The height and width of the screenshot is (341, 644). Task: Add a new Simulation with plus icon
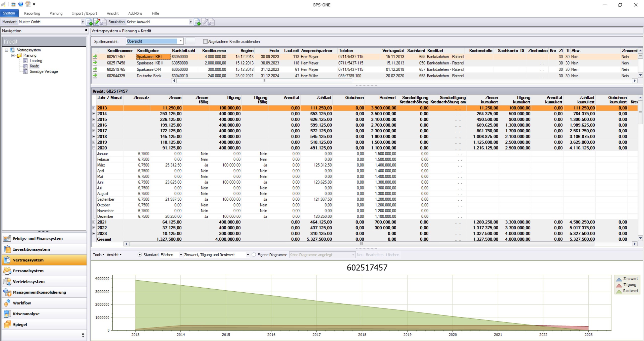[x=197, y=22]
